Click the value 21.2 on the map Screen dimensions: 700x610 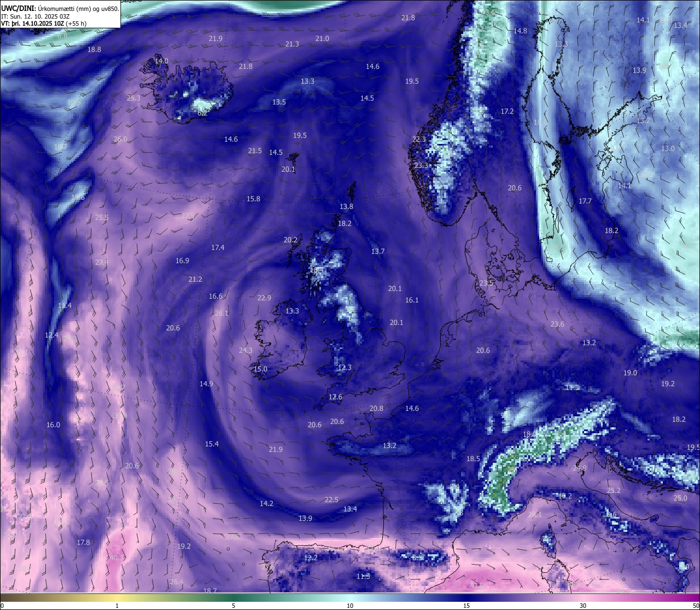[x=195, y=279]
